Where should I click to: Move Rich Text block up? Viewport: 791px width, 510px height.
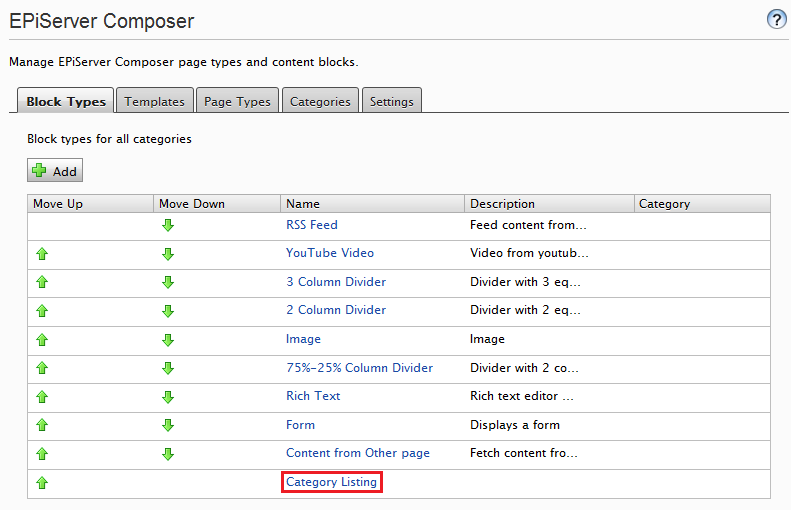pos(42,397)
